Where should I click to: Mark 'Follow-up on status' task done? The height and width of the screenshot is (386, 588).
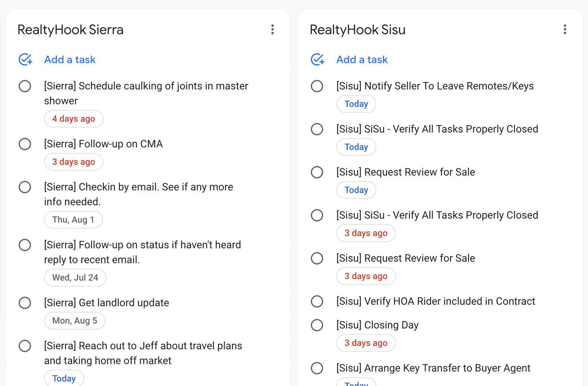click(x=25, y=245)
